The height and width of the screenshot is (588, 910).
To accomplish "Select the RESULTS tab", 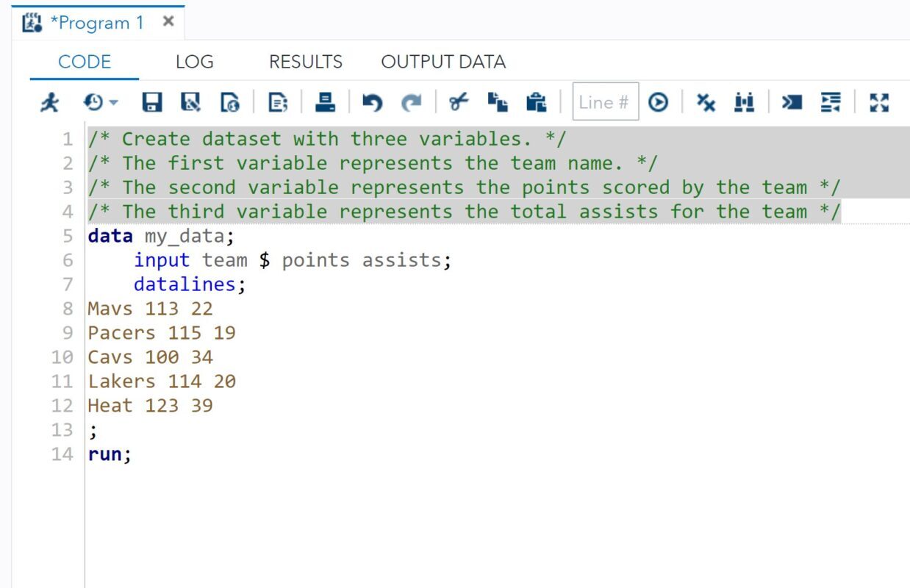I will [305, 62].
